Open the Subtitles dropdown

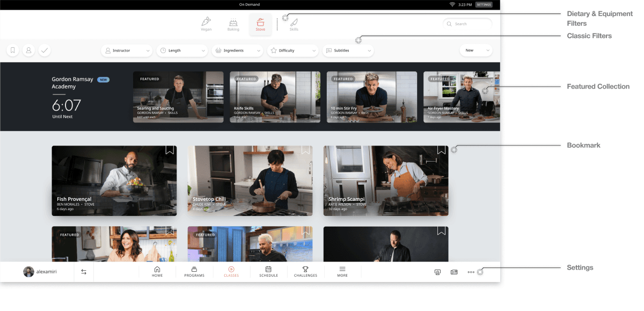[x=348, y=50]
